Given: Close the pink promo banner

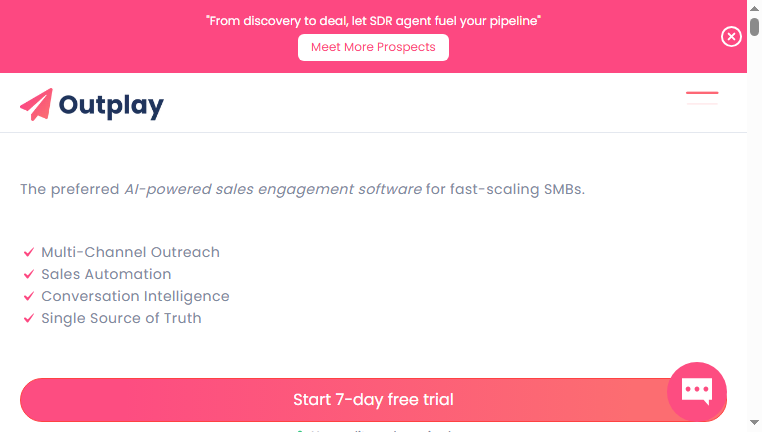Looking at the screenshot, I should [731, 36].
